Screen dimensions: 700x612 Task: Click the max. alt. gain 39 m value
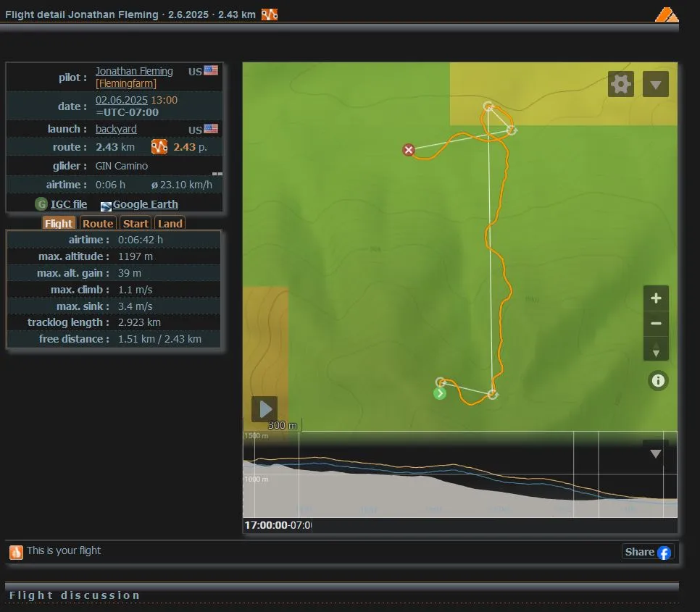[130, 273]
